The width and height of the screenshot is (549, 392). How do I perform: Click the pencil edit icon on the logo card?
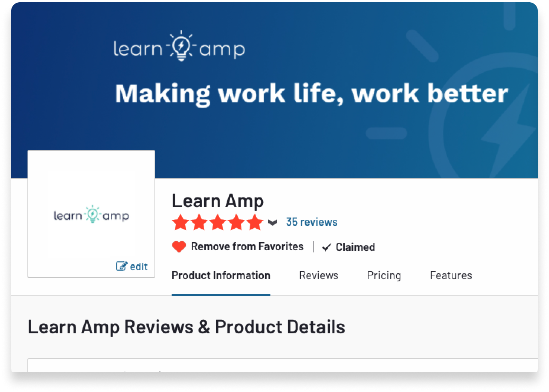pos(121,266)
